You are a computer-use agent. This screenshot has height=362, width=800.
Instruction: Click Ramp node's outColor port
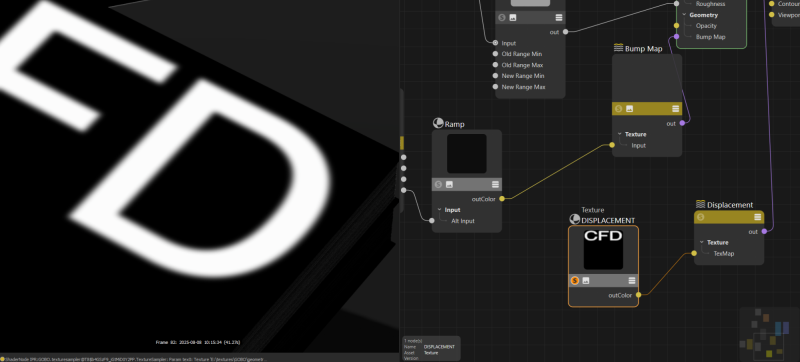(502, 199)
